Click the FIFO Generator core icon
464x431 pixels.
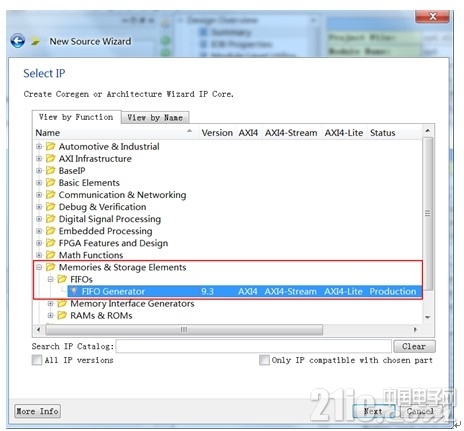(x=74, y=291)
